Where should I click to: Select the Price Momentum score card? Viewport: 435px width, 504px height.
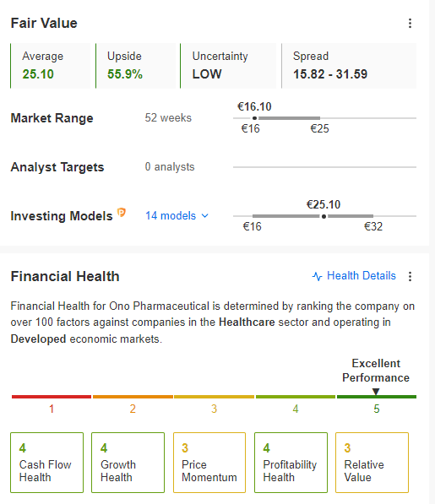pos(209,463)
